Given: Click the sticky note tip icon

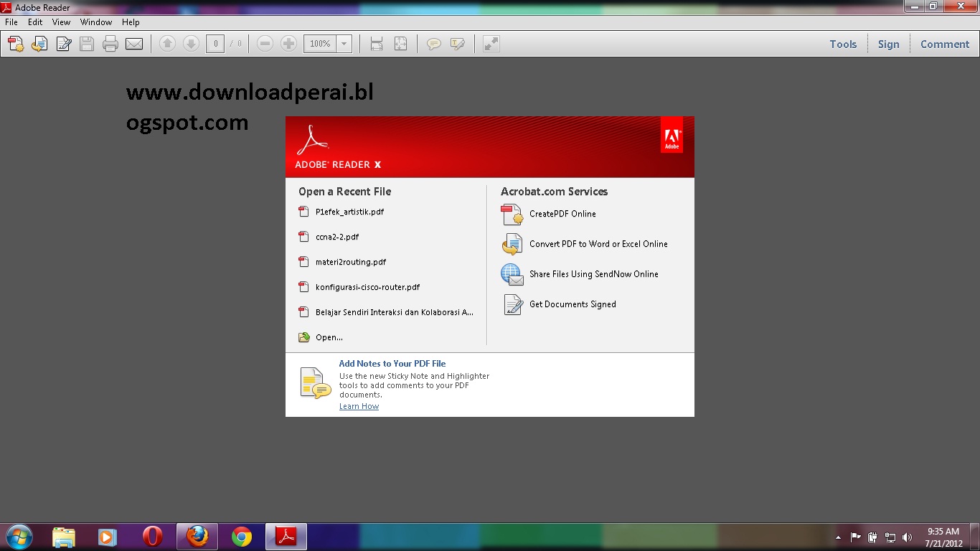Looking at the screenshot, I should coord(315,383).
